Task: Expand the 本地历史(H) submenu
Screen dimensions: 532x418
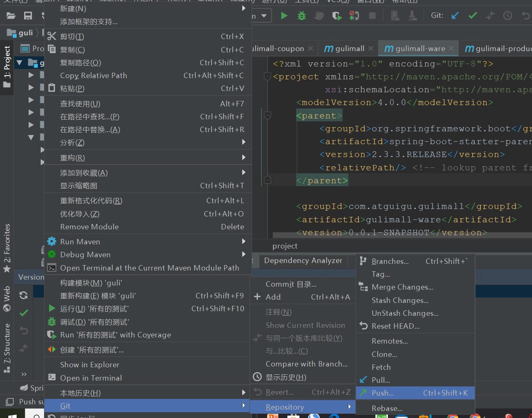Action: tap(148, 393)
